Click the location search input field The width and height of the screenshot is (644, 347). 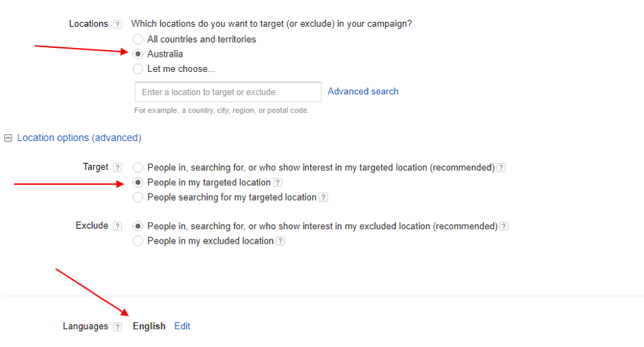[227, 92]
